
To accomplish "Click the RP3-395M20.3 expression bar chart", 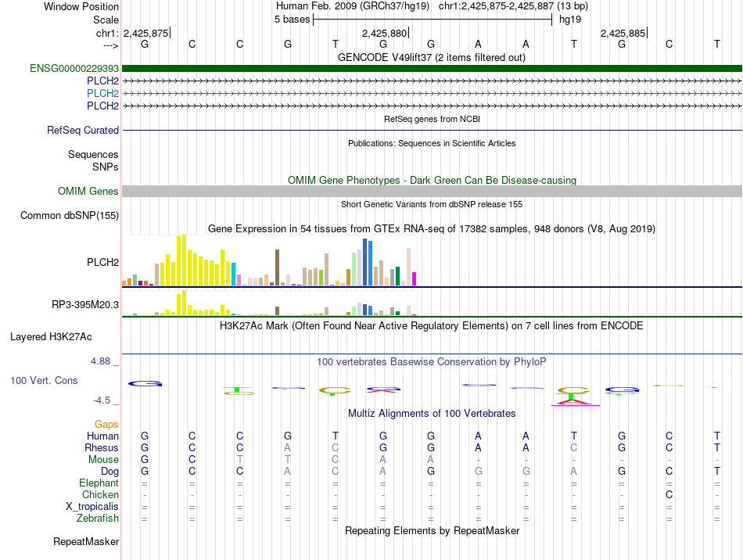I will point(269,303).
